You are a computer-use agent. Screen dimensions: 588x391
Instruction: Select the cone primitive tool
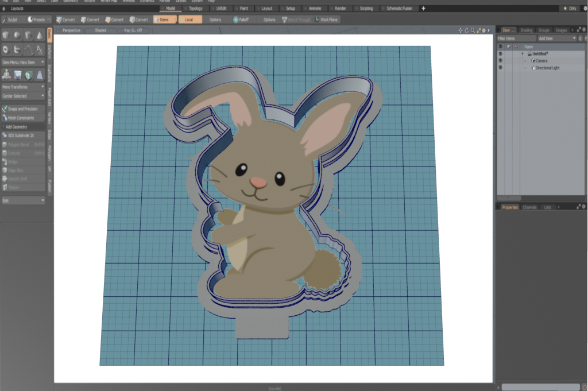click(x=39, y=36)
